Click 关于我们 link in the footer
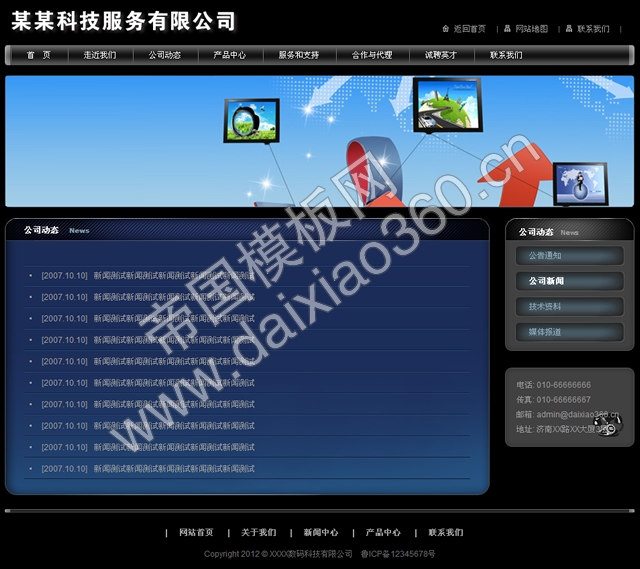This screenshot has height=569, width=640. click(x=258, y=533)
